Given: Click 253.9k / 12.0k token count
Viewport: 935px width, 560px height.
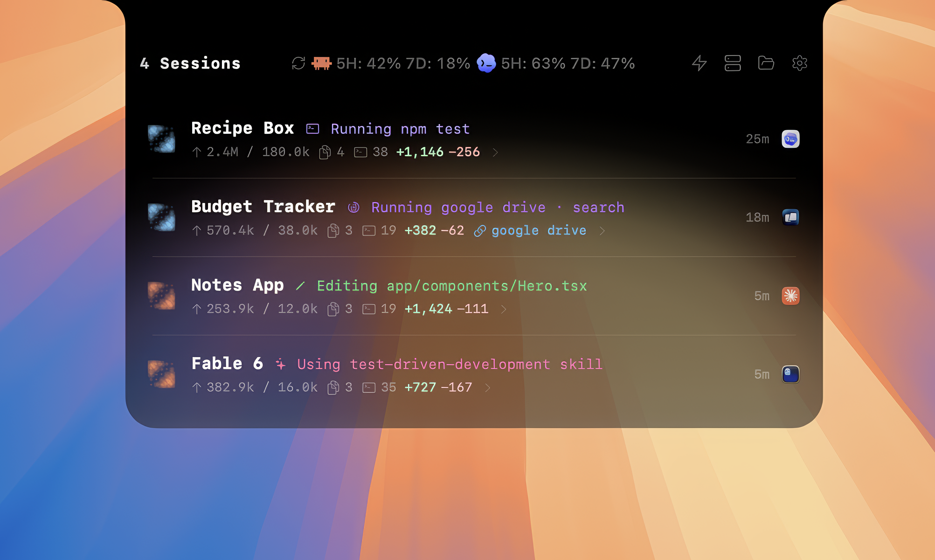Looking at the screenshot, I should pyautogui.click(x=262, y=309).
